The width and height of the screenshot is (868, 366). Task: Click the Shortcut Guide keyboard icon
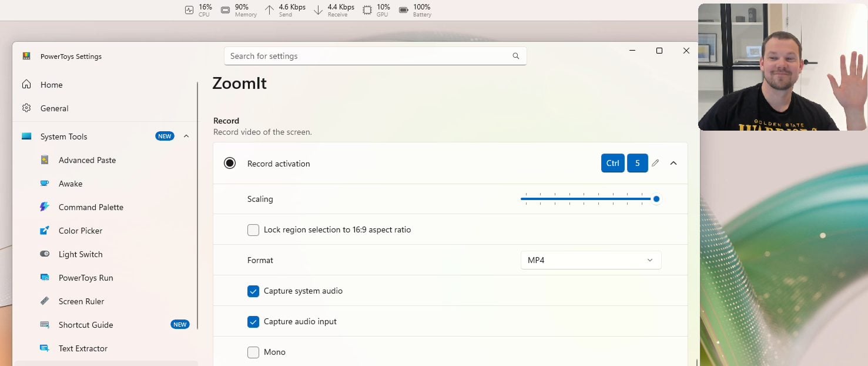pos(45,324)
